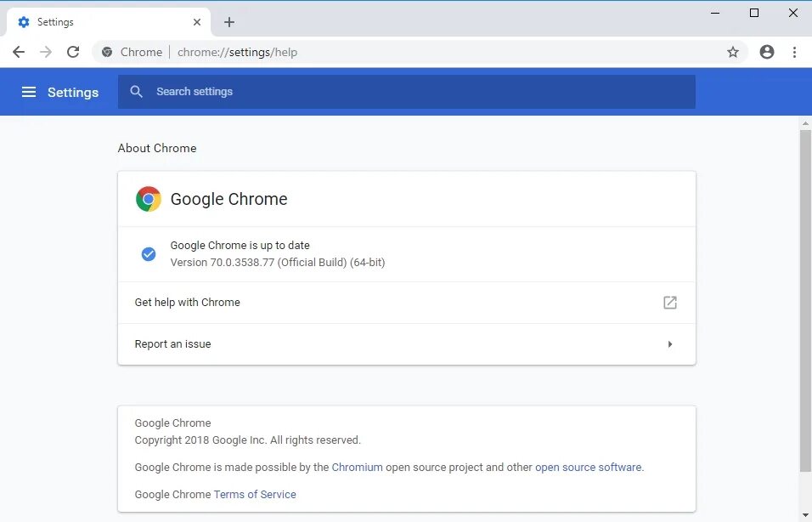Screen dimensions: 812x522
Task: Expand the Report an issue arrow
Action: [670, 344]
